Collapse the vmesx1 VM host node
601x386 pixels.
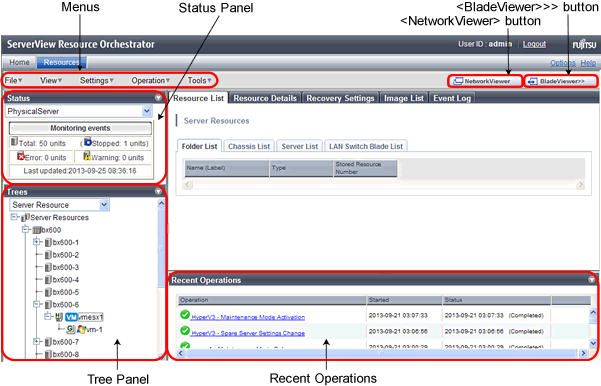click(x=48, y=316)
